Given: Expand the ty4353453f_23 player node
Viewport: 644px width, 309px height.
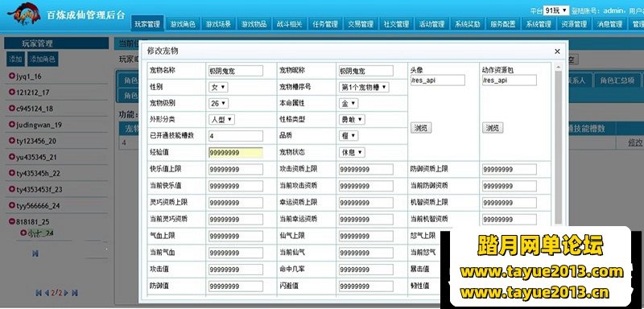Looking at the screenshot, I should click(12, 189).
